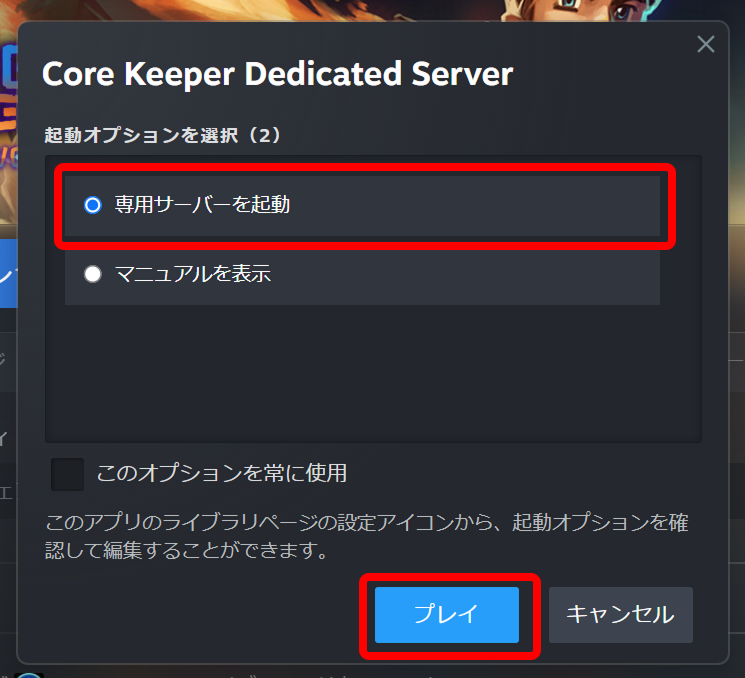Click the highlighted row of the dedicated server option
Screen dimensions: 745x678
point(362,206)
